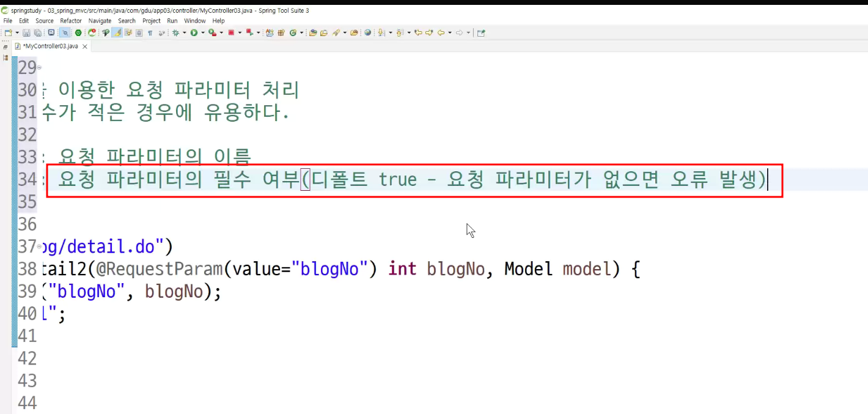Click the green Boot Dashboard power icon

click(x=78, y=33)
